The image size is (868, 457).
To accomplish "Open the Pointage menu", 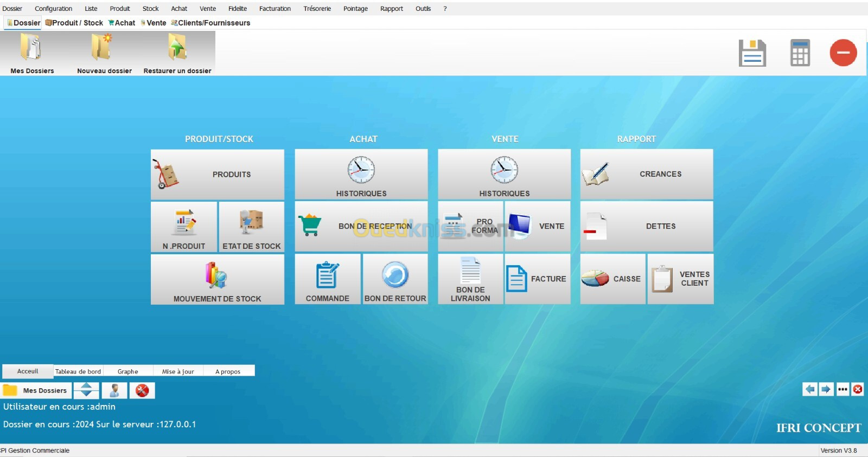I will (355, 9).
